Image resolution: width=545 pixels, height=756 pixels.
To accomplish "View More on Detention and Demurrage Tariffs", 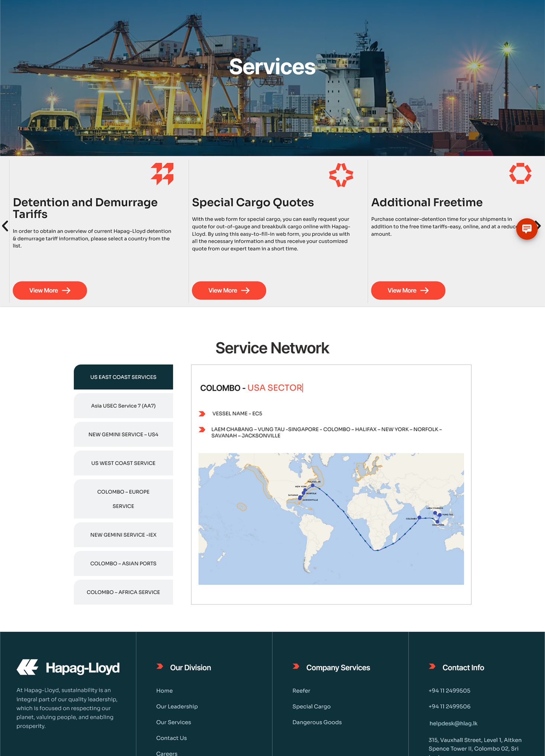I will 50,290.
